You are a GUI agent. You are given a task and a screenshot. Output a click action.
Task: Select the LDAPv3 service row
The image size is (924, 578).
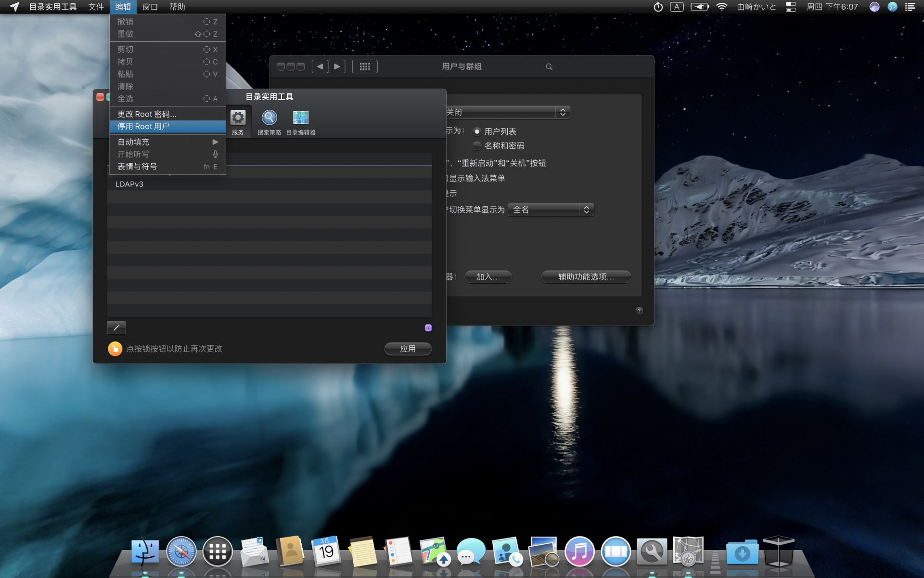(x=269, y=184)
